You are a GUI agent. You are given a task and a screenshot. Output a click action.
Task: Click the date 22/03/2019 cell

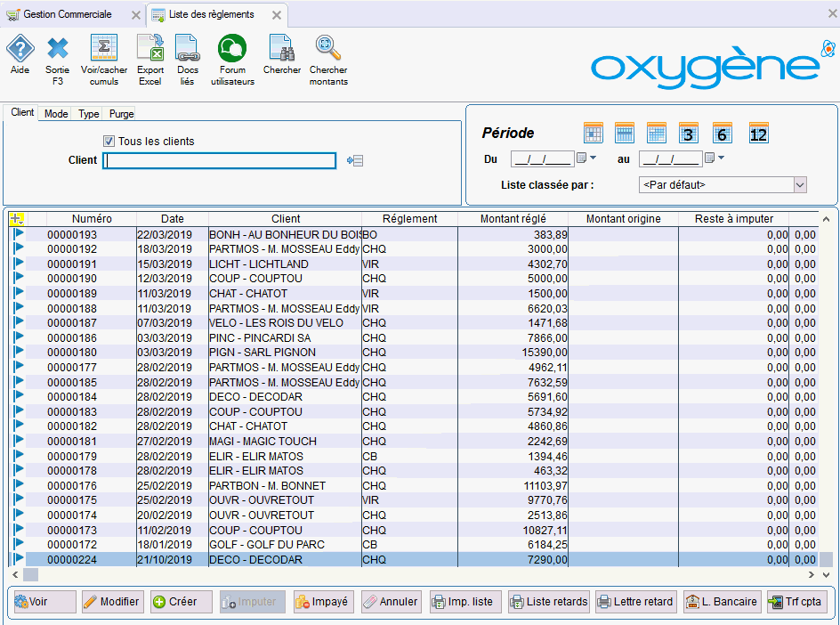[x=173, y=235]
